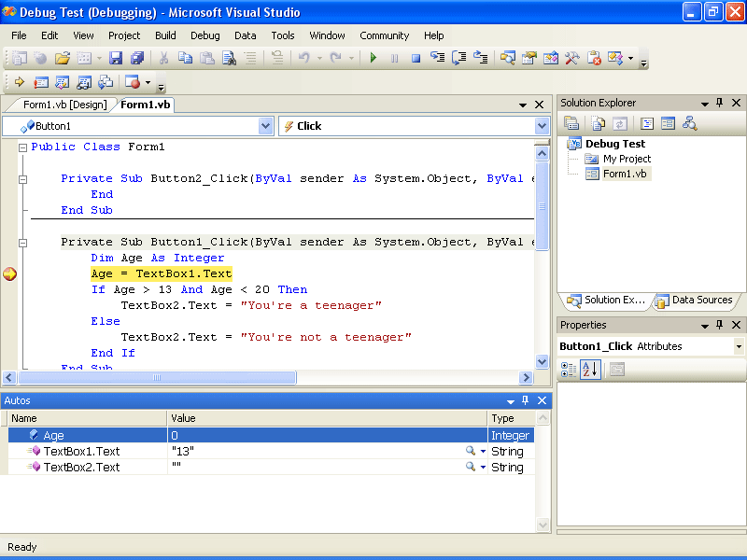Toggle auto-hide pin on Autos panel
This screenshot has height=560, width=747.
525,400
